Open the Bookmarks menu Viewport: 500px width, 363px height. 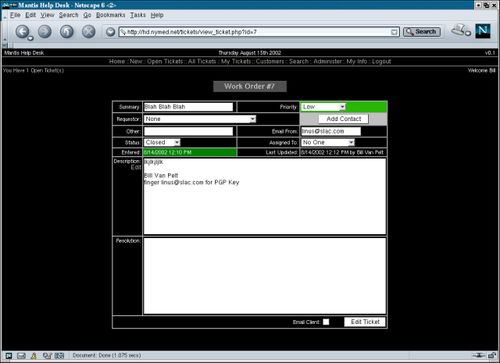pyautogui.click(x=110, y=15)
